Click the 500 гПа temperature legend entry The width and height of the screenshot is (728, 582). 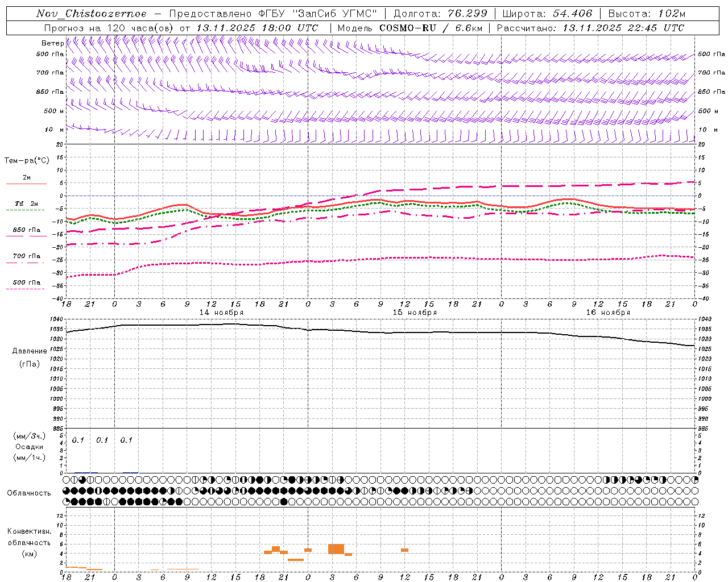(x=27, y=282)
